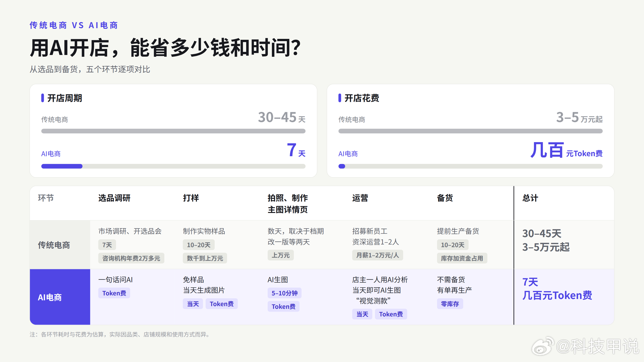Click the '开店花费' card heading
The width and height of the screenshot is (644, 362).
[362, 98]
